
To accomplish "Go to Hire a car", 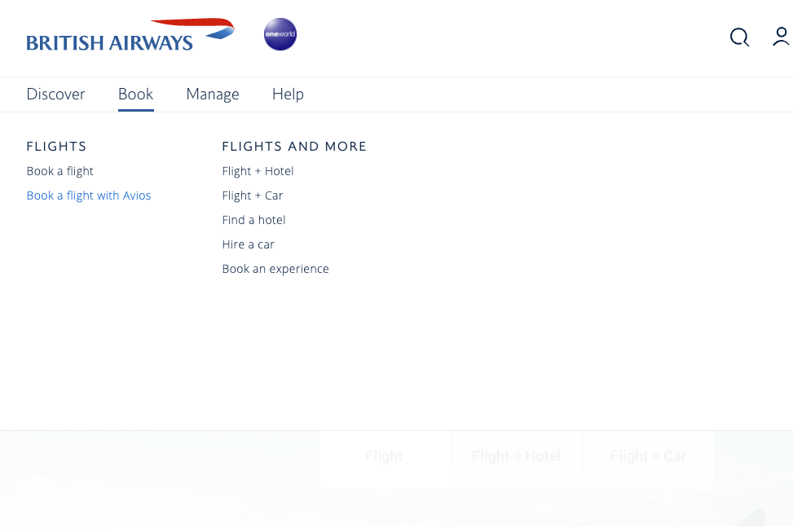I will coord(248,244).
